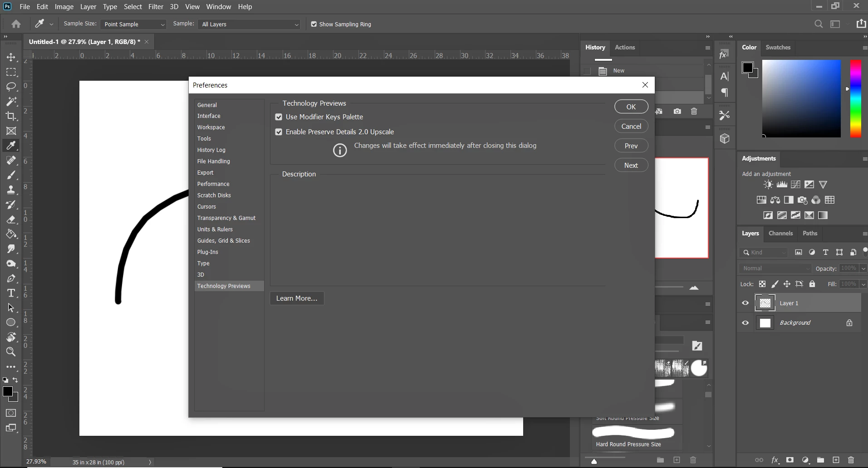Select the Brush tool in toolbar
The width and height of the screenshot is (868, 468).
11,175
